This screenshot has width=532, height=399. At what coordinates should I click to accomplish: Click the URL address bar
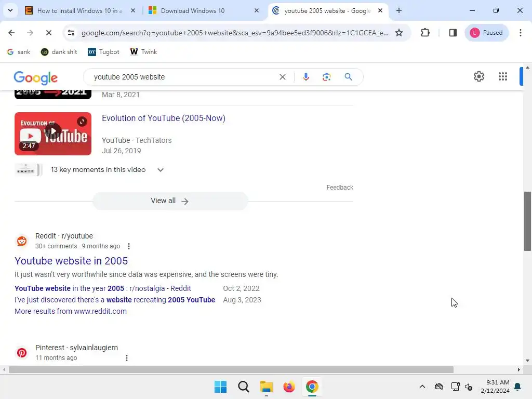tap(235, 33)
